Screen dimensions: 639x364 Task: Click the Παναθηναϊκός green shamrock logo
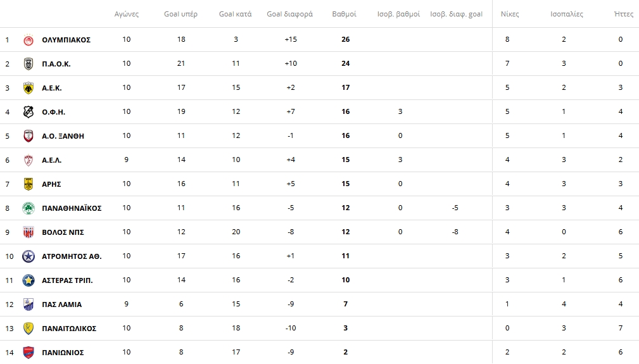point(28,208)
